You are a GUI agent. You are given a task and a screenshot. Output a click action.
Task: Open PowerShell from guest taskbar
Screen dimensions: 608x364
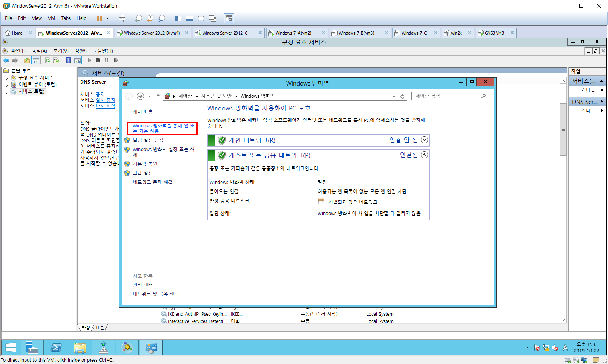coord(56,348)
